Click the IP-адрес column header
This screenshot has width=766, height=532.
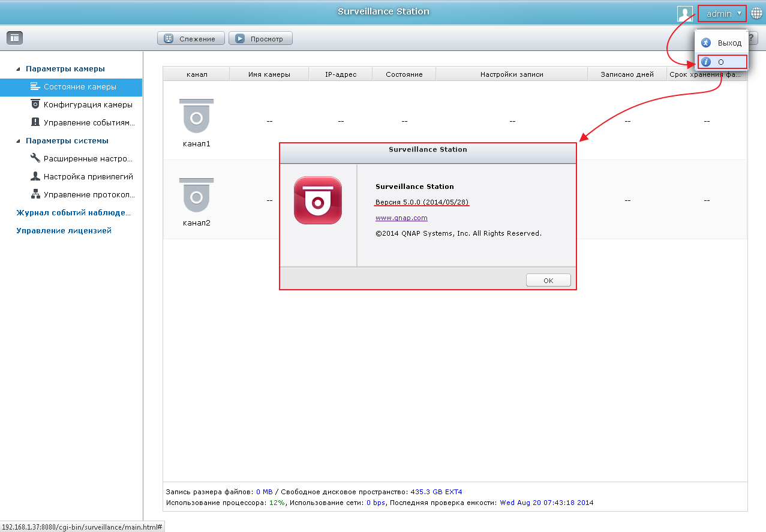[341, 74]
